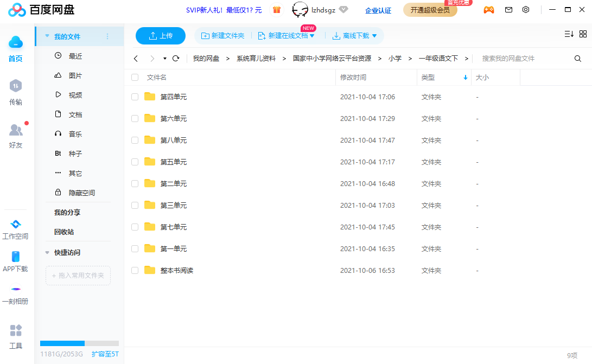Image resolution: width=592 pixels, height=364 pixels.
Task: Select the checkbox next to 第四单元
Action: (134, 97)
